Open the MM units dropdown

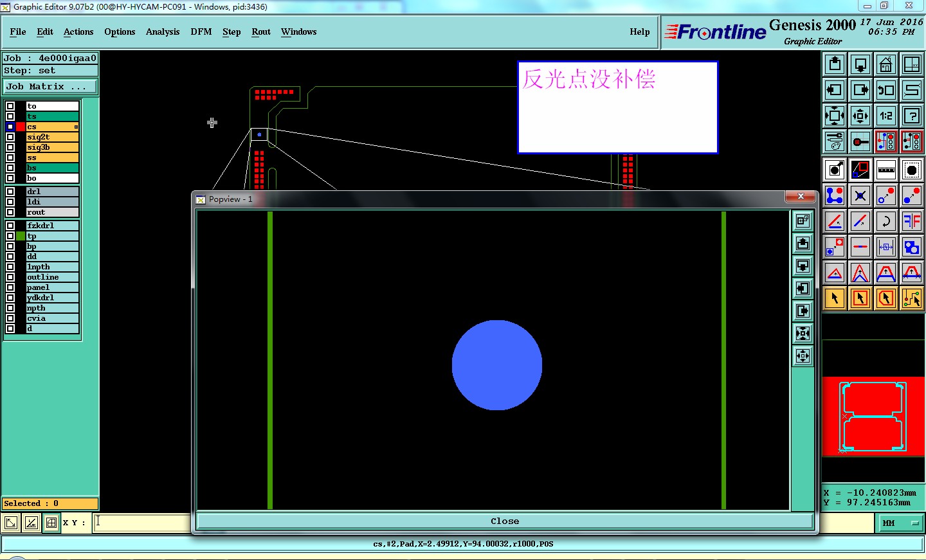(900, 523)
